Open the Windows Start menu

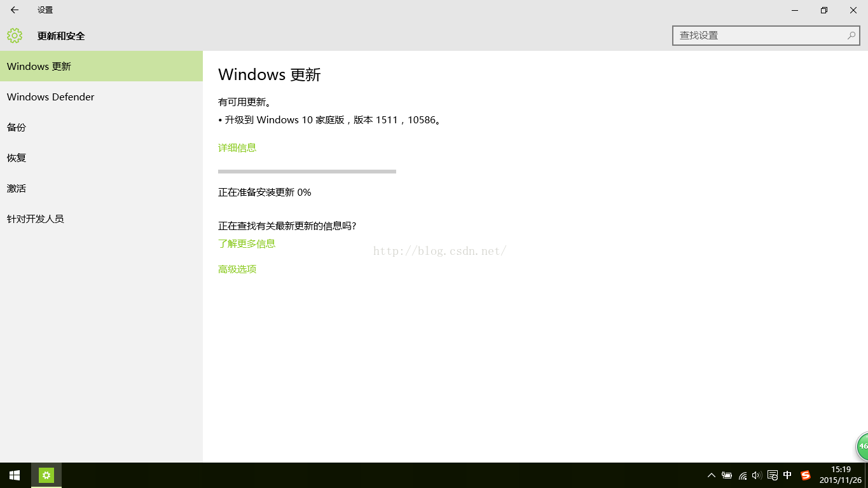[x=15, y=475]
